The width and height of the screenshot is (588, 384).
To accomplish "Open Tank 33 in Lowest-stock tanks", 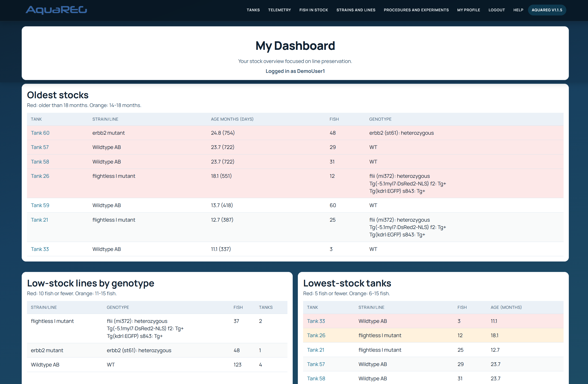I will (316, 321).
